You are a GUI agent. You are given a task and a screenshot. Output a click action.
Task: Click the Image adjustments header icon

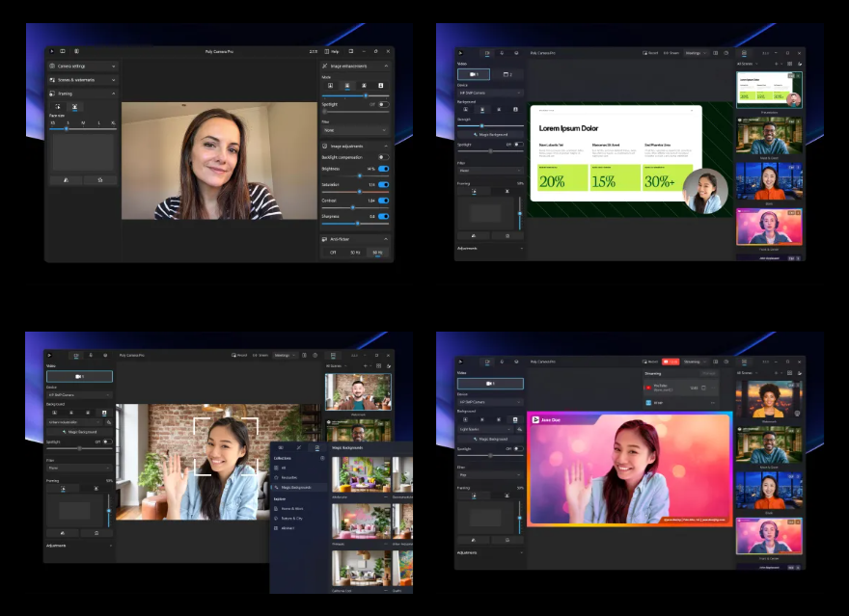[325, 146]
